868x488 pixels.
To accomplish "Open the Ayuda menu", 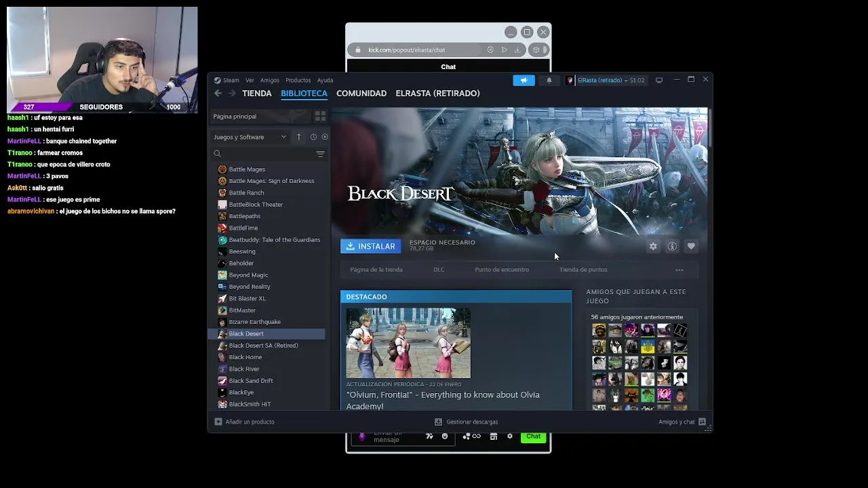I will (x=325, y=80).
